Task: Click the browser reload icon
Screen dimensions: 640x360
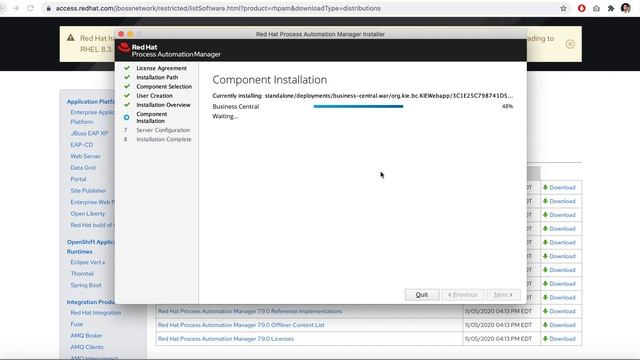Action: click(x=30, y=8)
